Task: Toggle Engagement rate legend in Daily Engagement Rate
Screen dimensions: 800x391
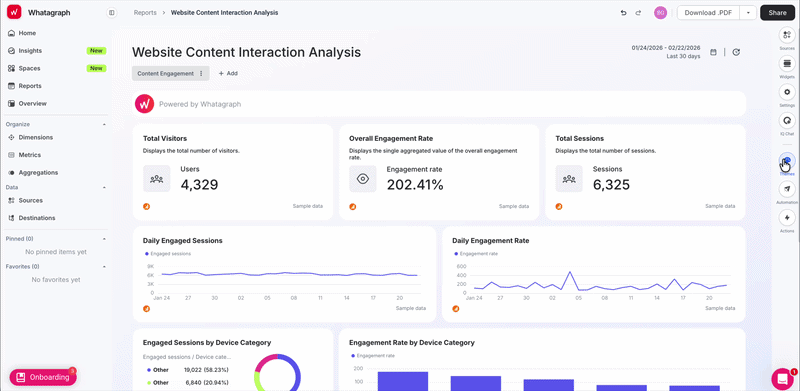Action: pos(476,254)
